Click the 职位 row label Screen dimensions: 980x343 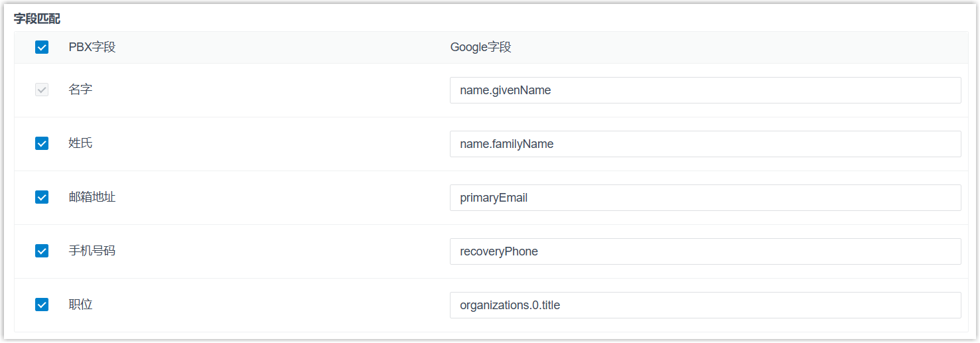click(x=80, y=305)
